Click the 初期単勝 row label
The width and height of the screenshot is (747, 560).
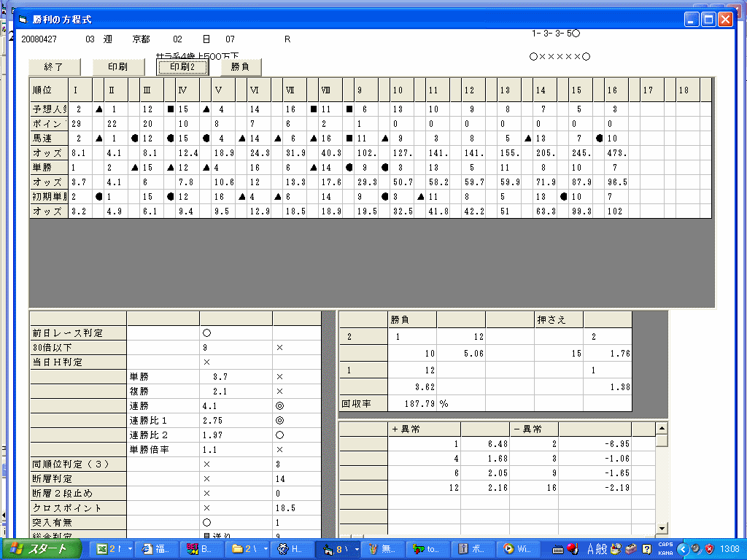tap(49, 197)
